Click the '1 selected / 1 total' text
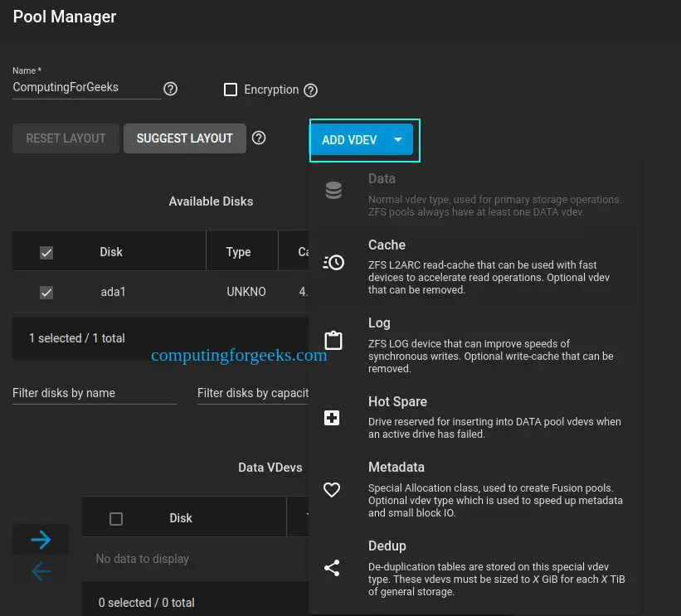This screenshot has width=681, height=616. pyautogui.click(x=77, y=338)
